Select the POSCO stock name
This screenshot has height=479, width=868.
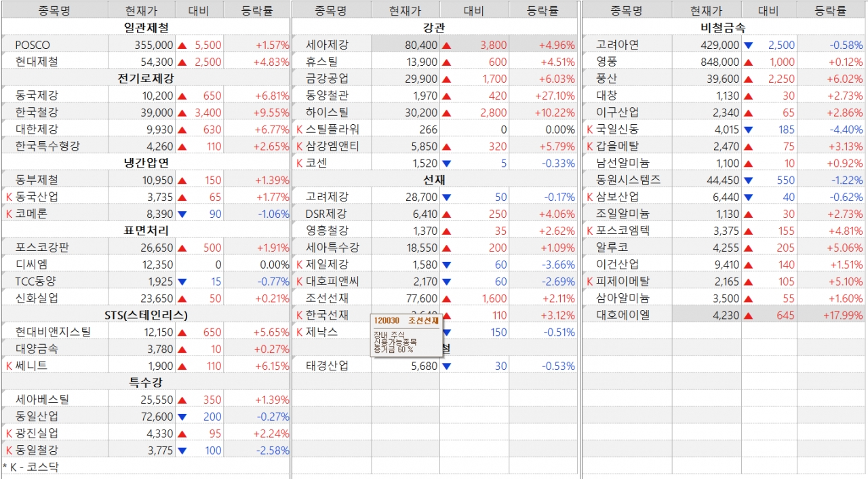pos(33,45)
